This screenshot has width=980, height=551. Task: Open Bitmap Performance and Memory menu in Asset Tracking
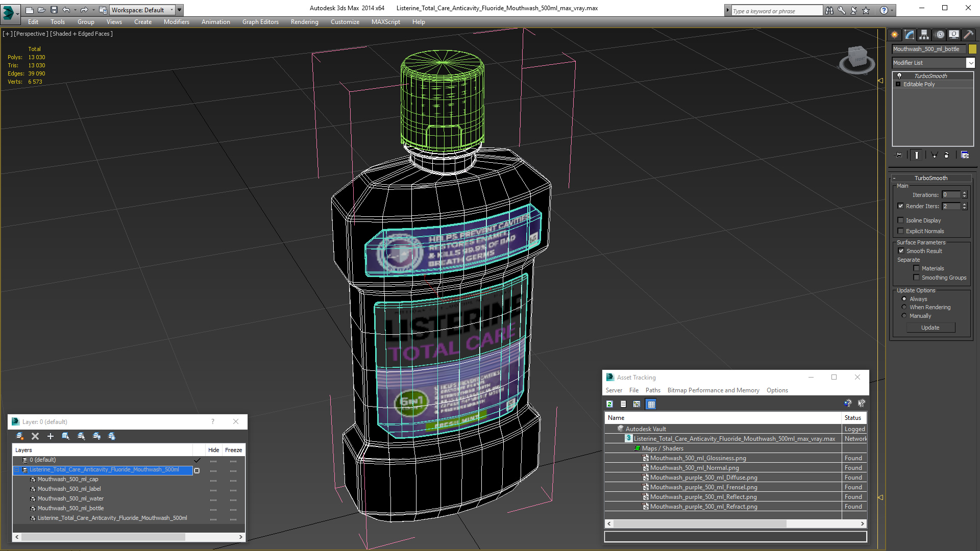713,390
